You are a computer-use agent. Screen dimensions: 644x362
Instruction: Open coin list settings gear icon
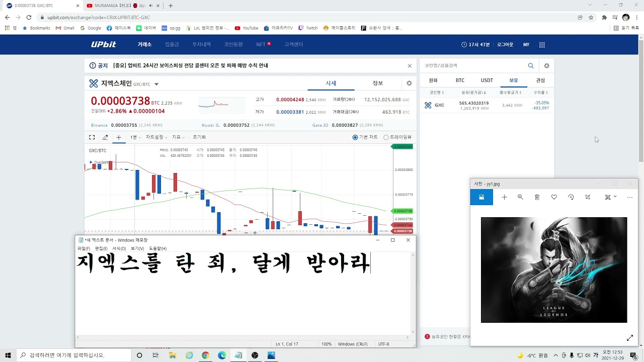point(546,66)
